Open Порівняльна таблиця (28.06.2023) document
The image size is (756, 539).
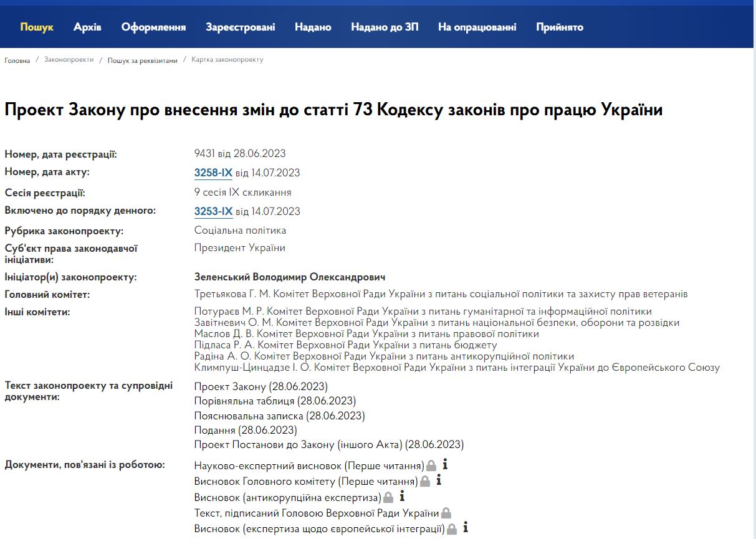[x=275, y=401]
